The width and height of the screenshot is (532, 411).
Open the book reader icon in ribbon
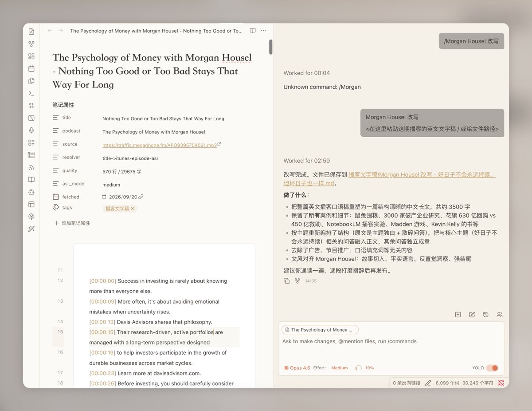click(31, 180)
